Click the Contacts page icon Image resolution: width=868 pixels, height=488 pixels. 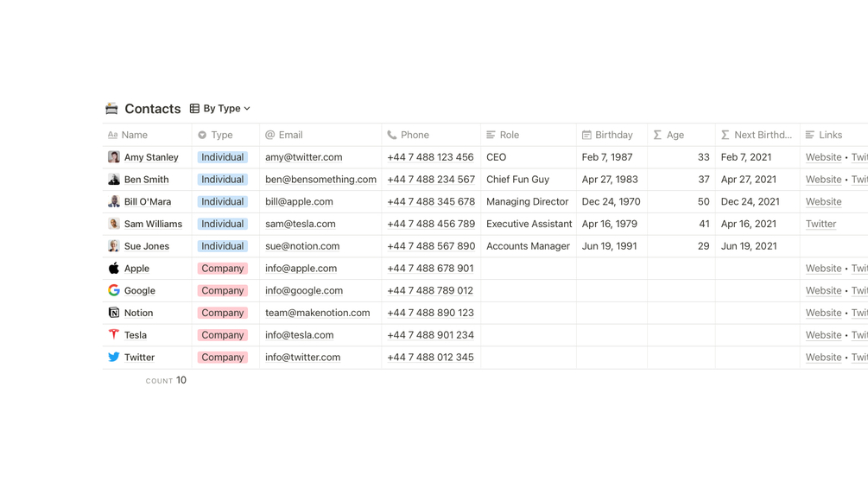(x=111, y=109)
